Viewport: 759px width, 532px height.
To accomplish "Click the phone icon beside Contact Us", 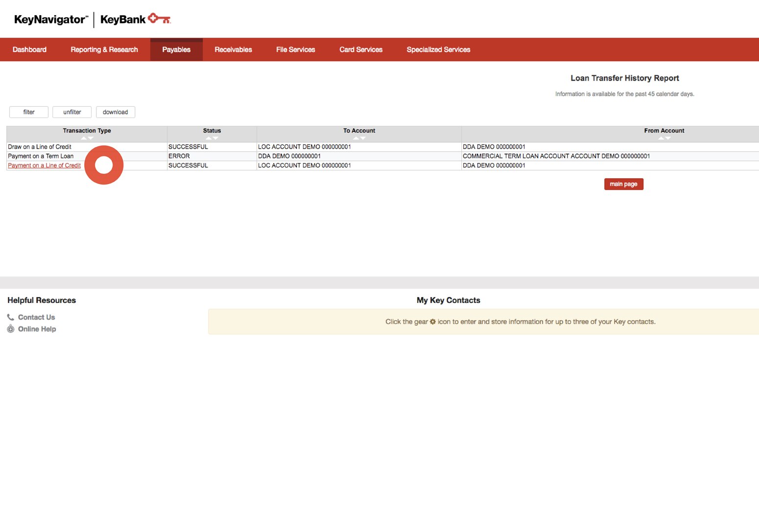I will 10,317.
